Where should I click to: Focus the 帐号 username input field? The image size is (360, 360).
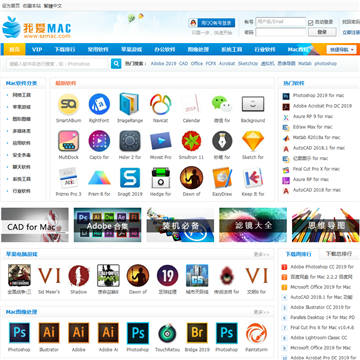click(281, 22)
